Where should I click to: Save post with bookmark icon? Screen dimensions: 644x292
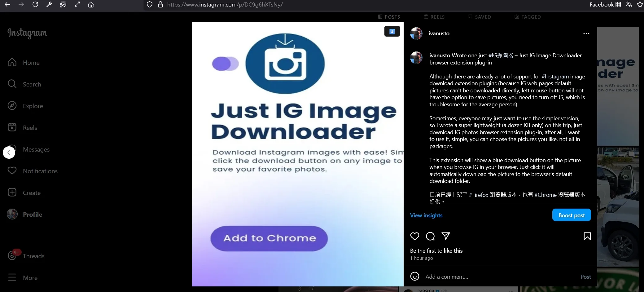[x=587, y=236]
